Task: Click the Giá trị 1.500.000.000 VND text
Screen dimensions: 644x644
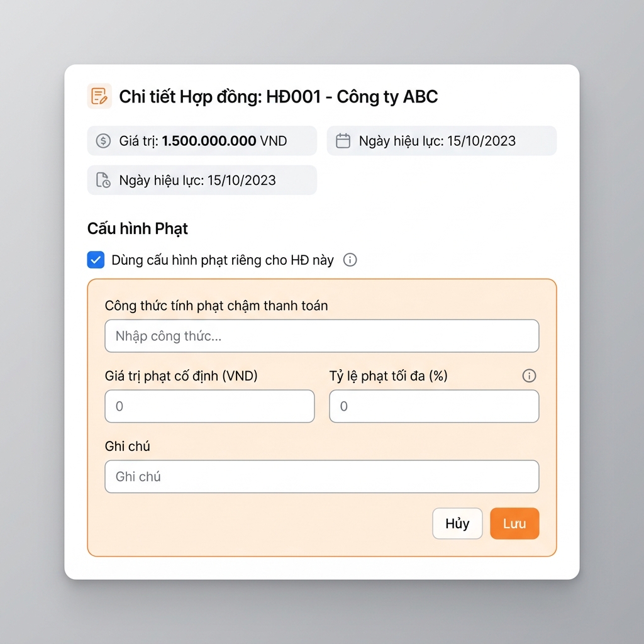Action: coord(203,141)
